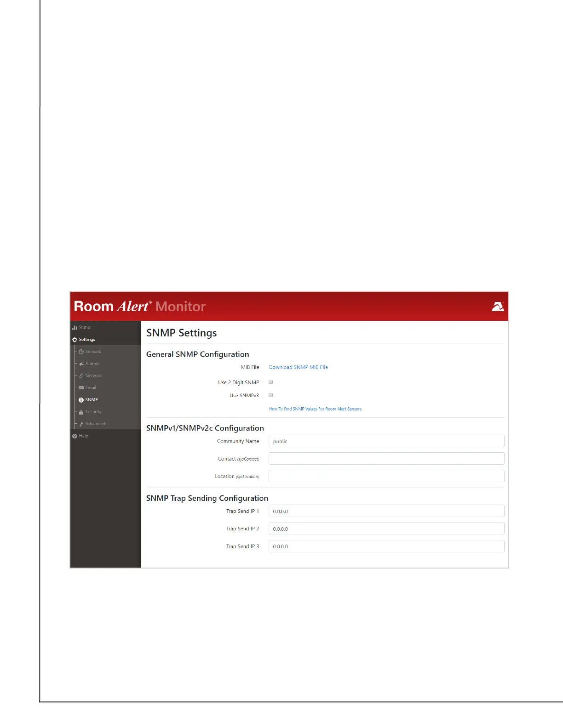Click the Security lock icon
The image size is (563, 728).
(81, 412)
